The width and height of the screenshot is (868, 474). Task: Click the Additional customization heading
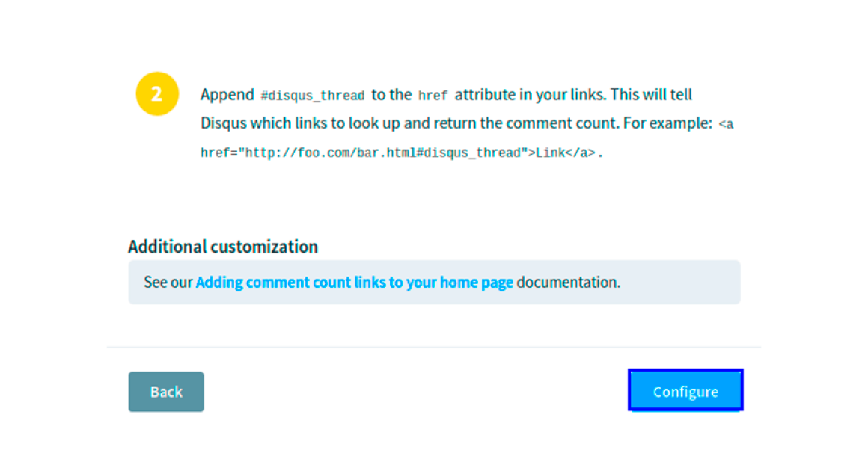[x=223, y=247]
